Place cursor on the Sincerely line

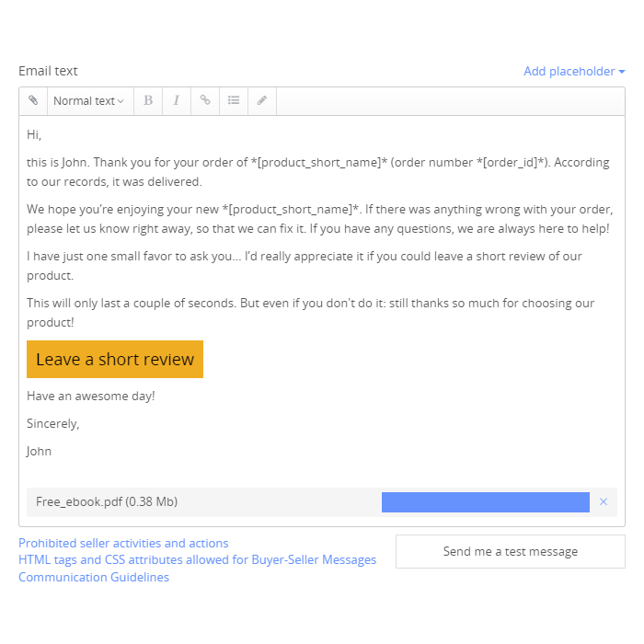[x=53, y=424]
